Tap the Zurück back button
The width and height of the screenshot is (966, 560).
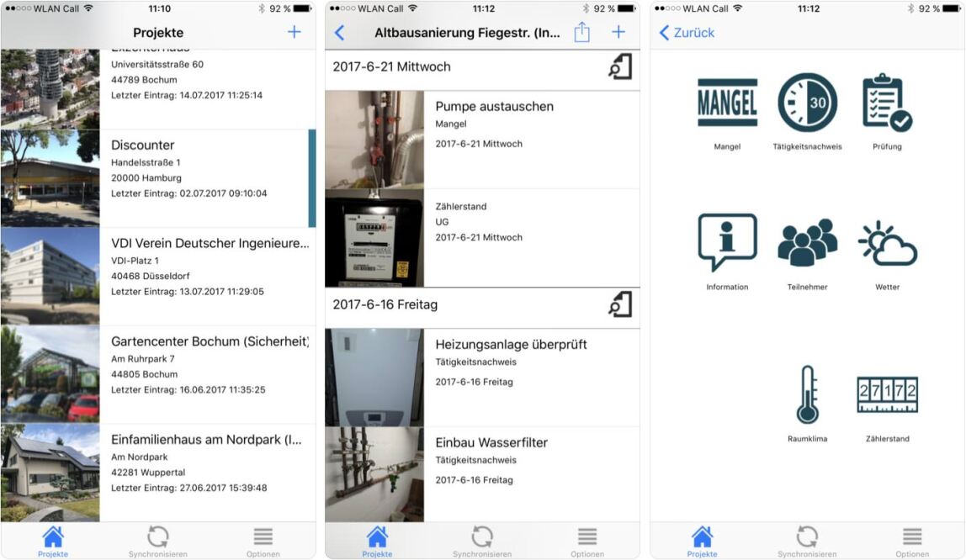point(687,33)
